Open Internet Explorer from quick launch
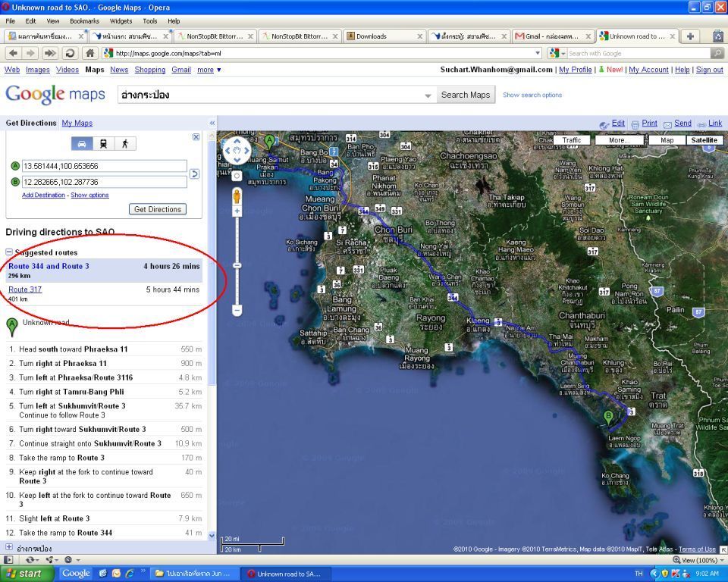This screenshot has width=728, height=582. click(130, 574)
